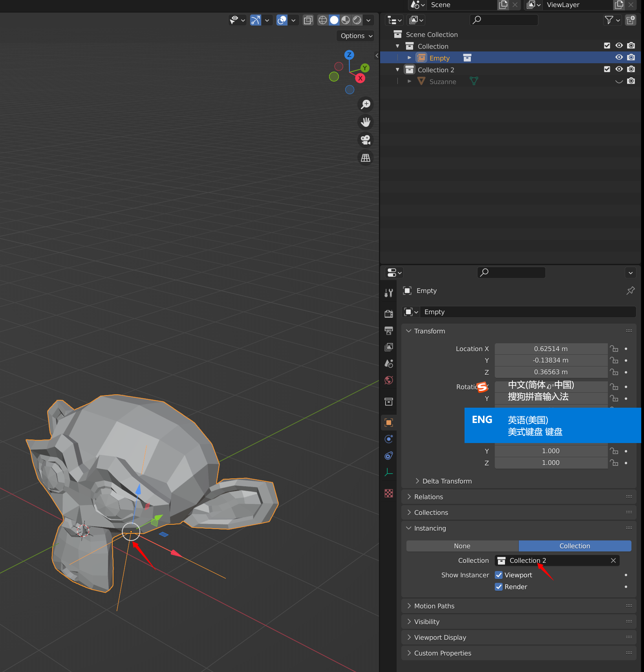Open the Output properties tab
Viewport: 644px width, 672px height.
click(389, 330)
